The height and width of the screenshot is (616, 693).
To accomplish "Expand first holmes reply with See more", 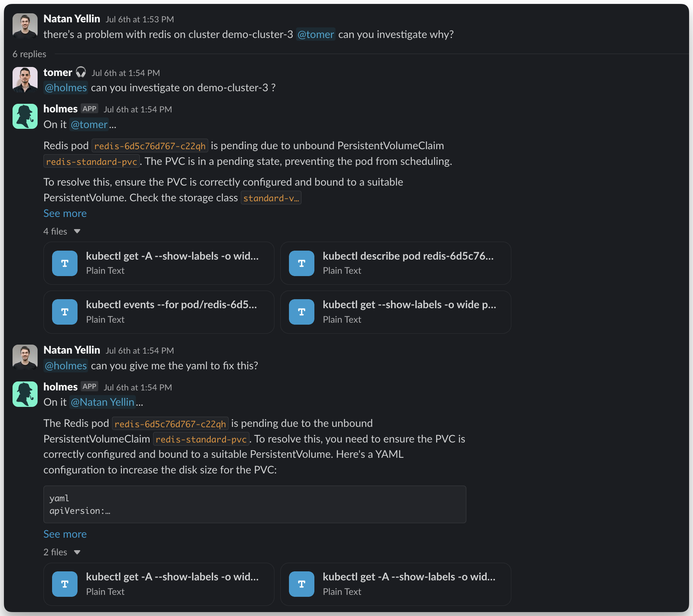I will (65, 213).
